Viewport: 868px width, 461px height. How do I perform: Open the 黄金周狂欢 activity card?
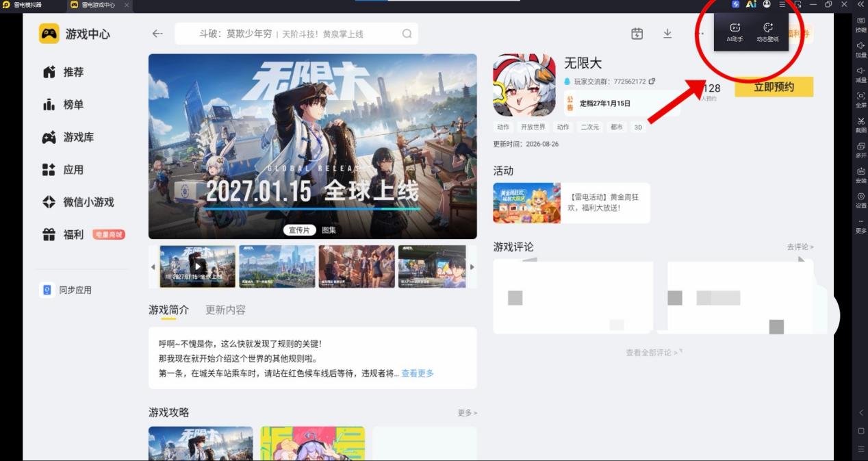point(572,203)
